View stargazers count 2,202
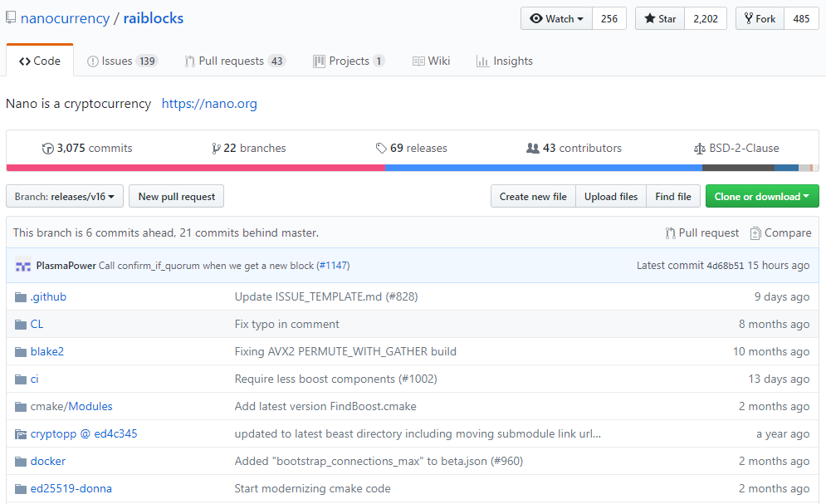This screenshot has width=826, height=504. click(x=706, y=18)
